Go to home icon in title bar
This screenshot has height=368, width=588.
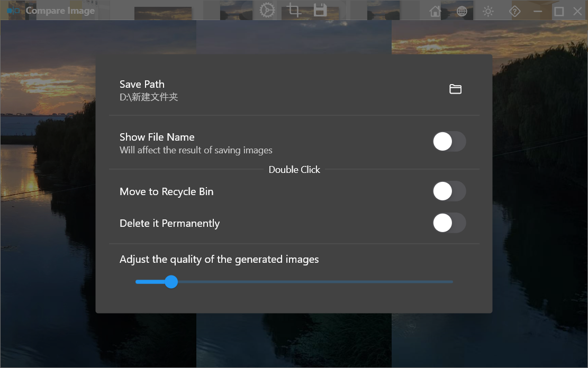tap(435, 11)
